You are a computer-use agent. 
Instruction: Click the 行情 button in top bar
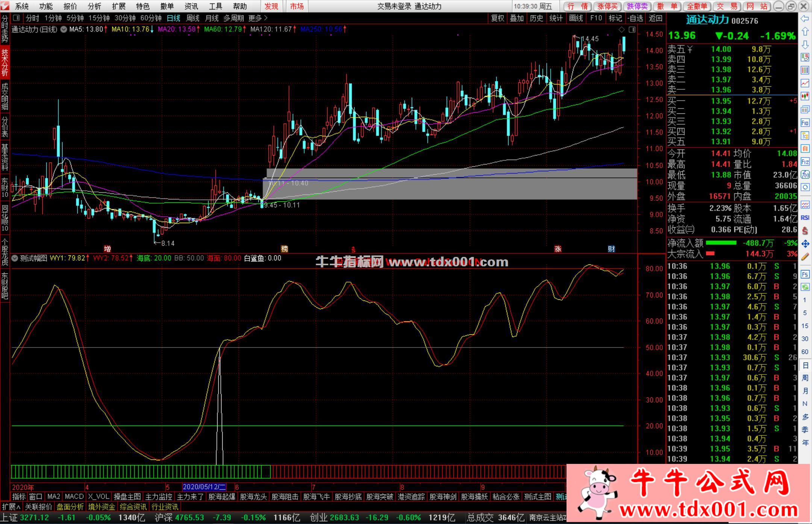click(x=578, y=6)
